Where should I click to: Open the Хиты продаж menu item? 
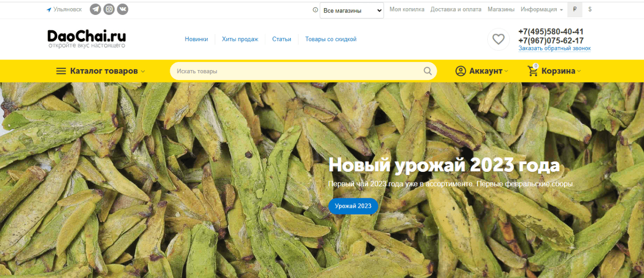coord(240,39)
